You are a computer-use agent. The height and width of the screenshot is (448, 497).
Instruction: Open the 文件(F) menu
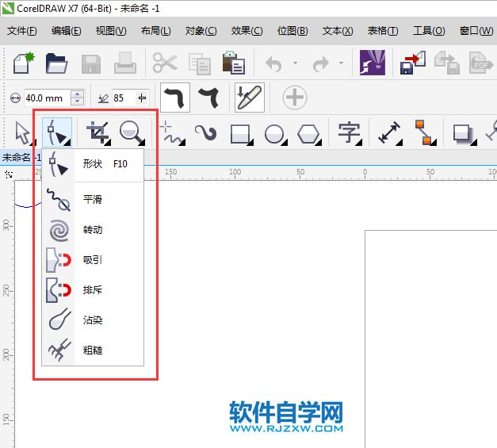(22, 31)
